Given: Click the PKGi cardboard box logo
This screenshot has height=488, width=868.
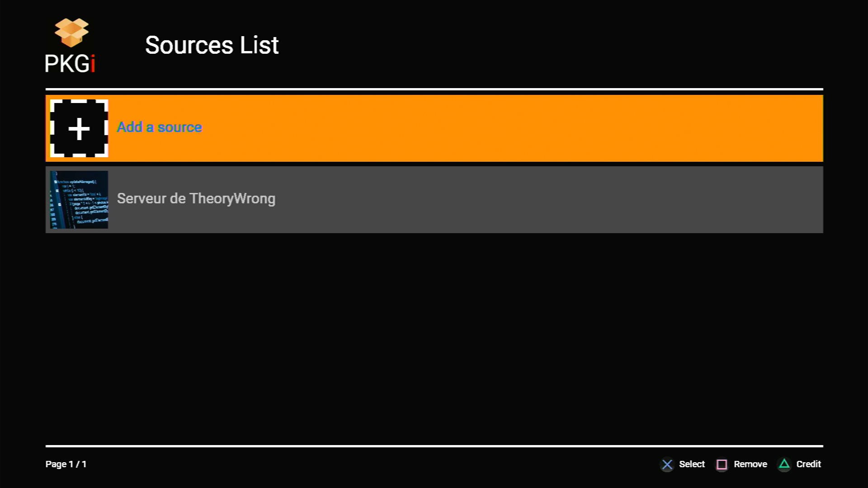Looking at the screenshot, I should (71, 33).
